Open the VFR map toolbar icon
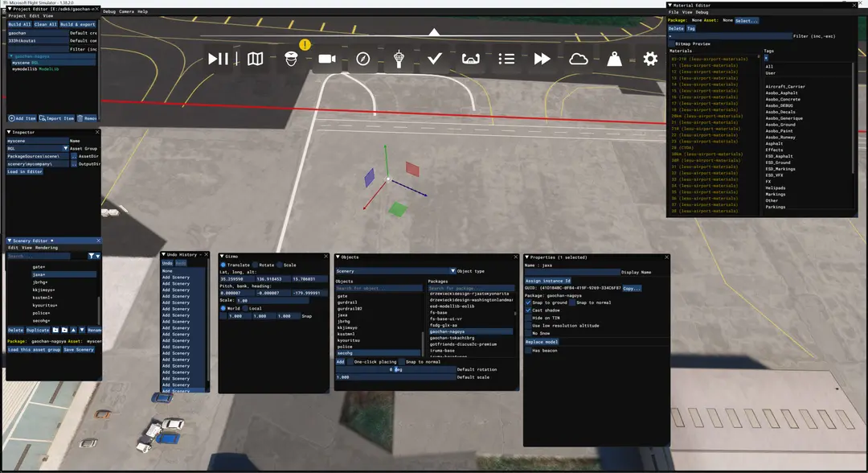Viewport: 868px width, 473px height. pyautogui.click(x=256, y=58)
